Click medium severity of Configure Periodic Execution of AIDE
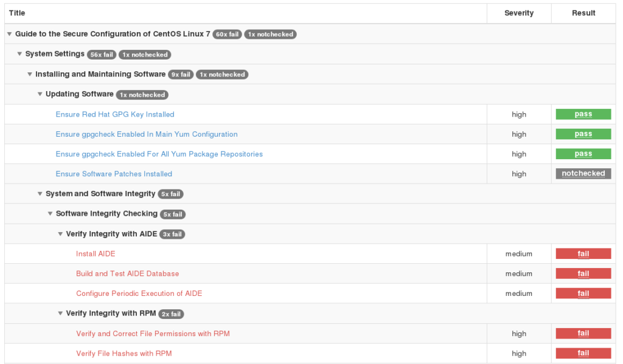 [x=518, y=294]
